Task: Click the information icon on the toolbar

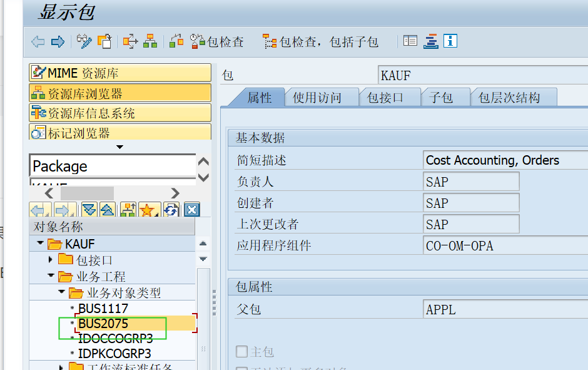Action: pos(450,41)
